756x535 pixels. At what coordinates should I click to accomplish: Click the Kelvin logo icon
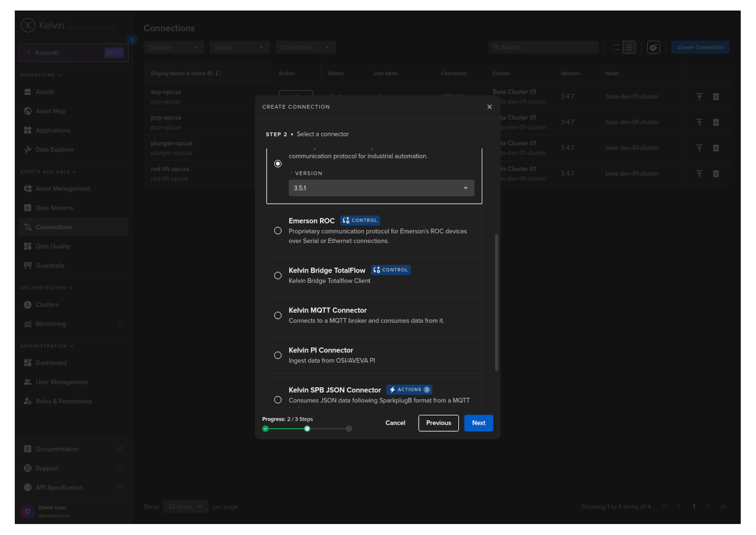(x=28, y=25)
